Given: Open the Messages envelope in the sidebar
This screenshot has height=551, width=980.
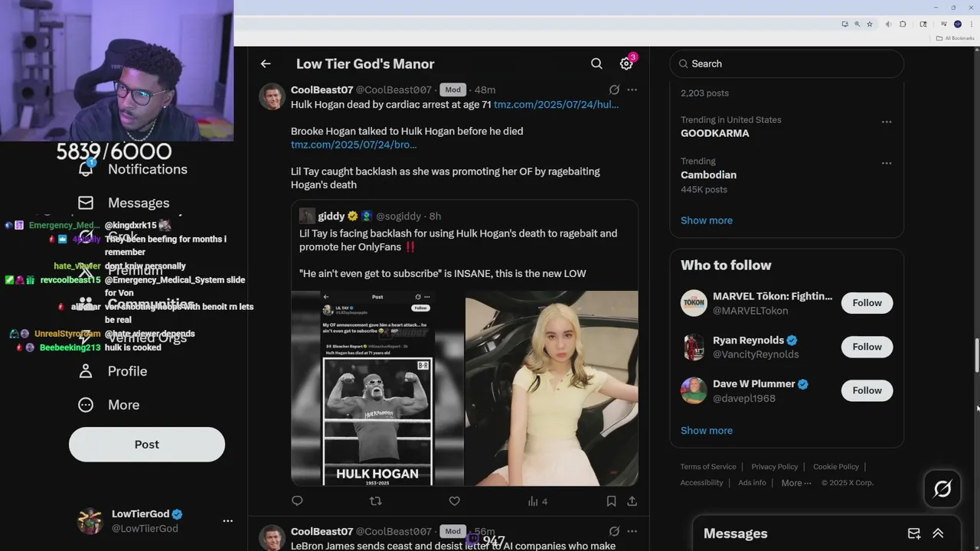Looking at the screenshot, I should 86,203.
